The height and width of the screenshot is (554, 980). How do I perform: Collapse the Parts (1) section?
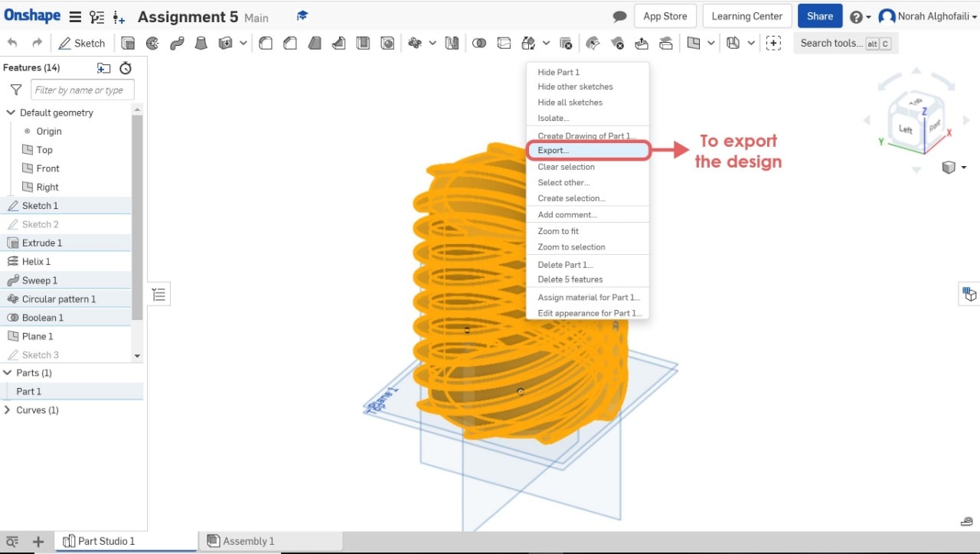[x=8, y=373]
